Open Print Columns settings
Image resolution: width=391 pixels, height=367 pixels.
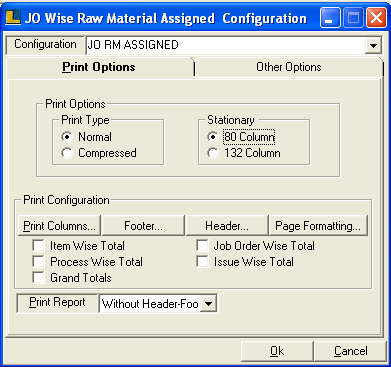click(x=59, y=226)
